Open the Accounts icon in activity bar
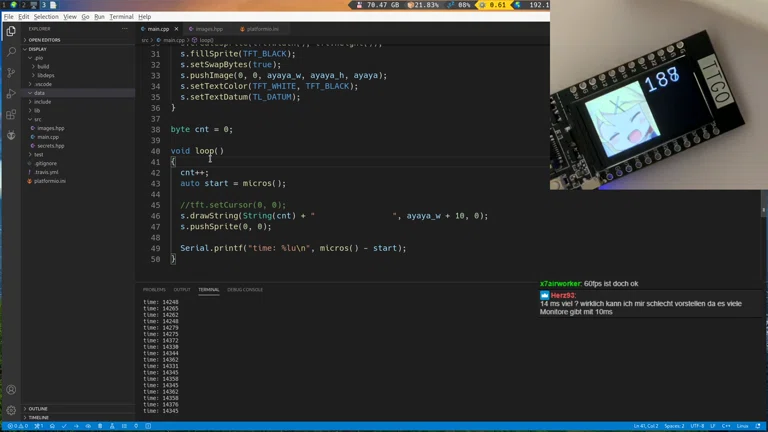Viewport: 768px width, 432px height. click(11, 390)
